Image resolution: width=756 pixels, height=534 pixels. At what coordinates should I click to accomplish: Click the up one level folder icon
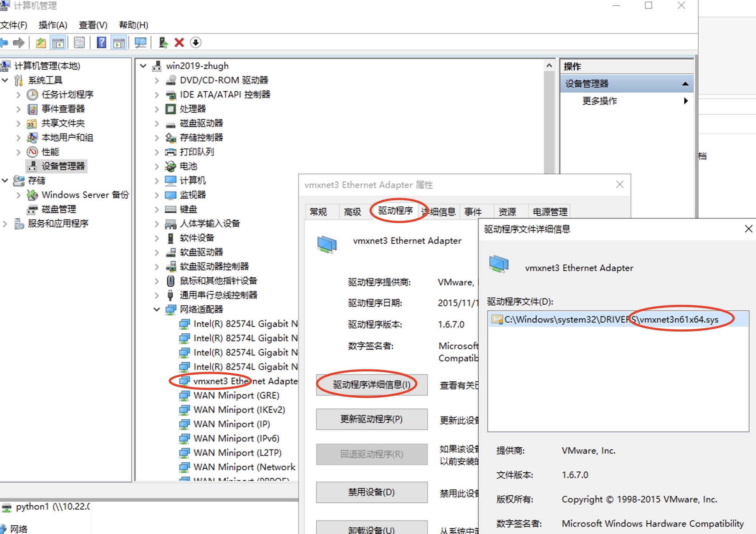coord(41,43)
